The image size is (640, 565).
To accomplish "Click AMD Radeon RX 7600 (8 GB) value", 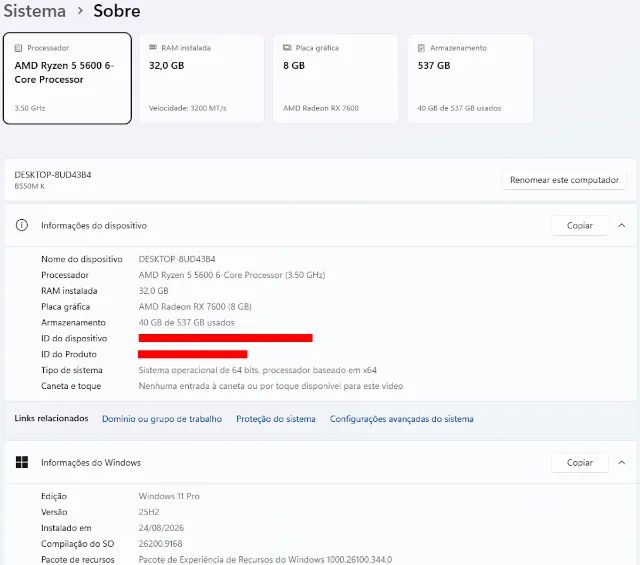I will pyautogui.click(x=195, y=307).
